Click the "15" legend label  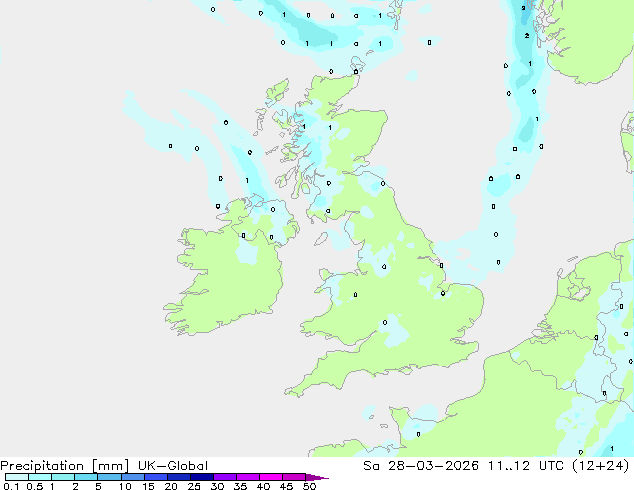tap(148, 486)
